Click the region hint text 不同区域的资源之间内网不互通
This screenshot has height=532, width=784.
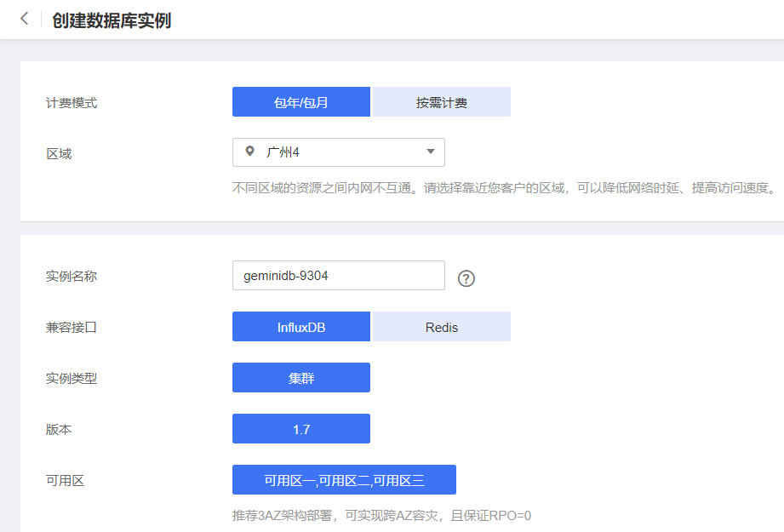[x=505, y=188]
